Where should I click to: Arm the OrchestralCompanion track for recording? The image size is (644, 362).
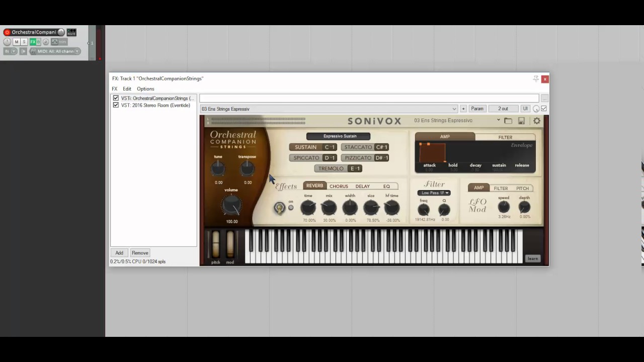(7, 32)
